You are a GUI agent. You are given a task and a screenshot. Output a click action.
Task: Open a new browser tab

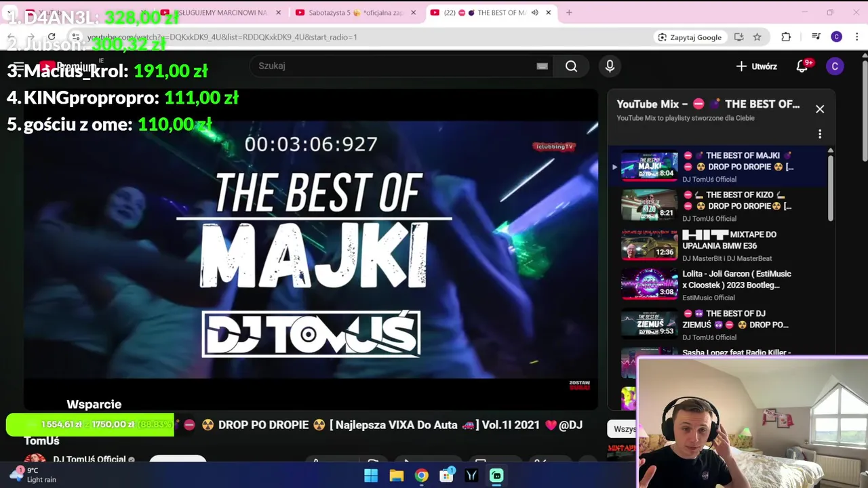tap(569, 12)
